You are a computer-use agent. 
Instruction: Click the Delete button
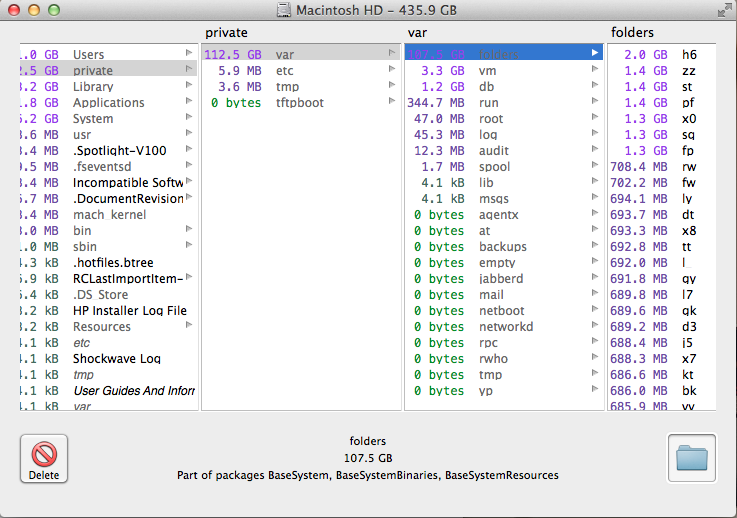pyautogui.click(x=44, y=458)
